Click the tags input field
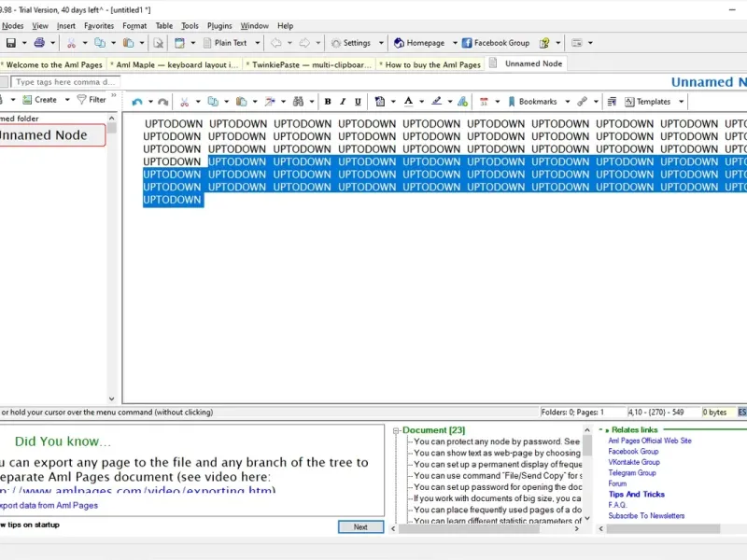747x560 pixels. 65,82
